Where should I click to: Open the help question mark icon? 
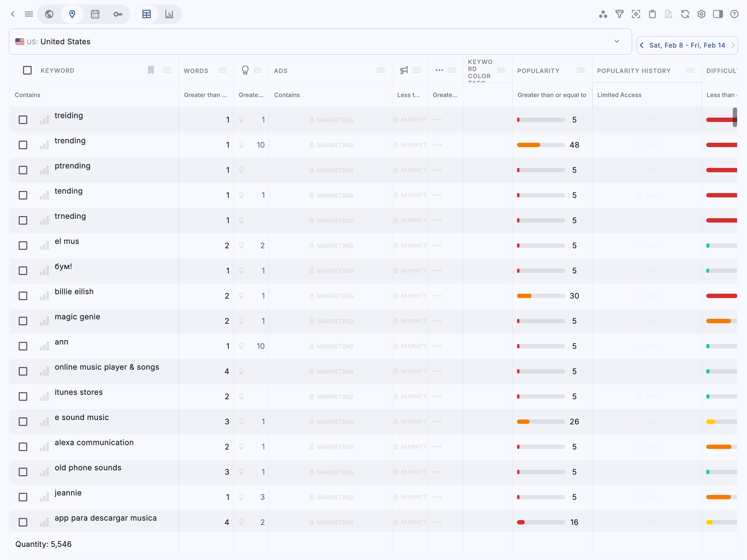734,14
